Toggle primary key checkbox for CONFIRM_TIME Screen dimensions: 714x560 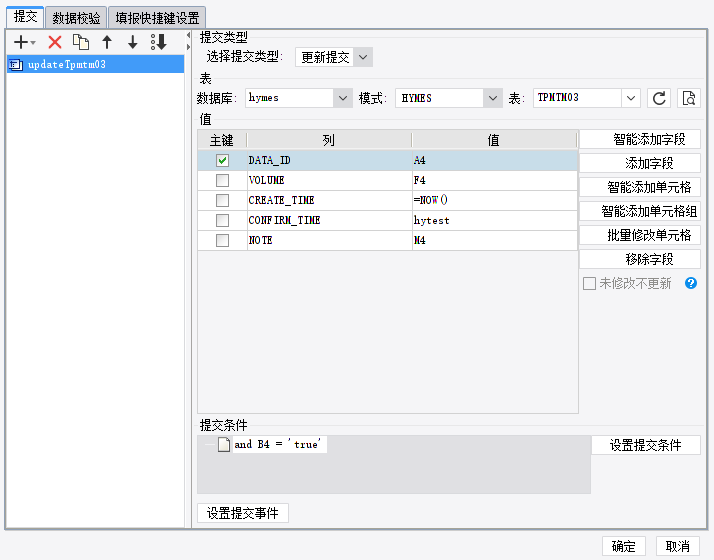click(222, 220)
